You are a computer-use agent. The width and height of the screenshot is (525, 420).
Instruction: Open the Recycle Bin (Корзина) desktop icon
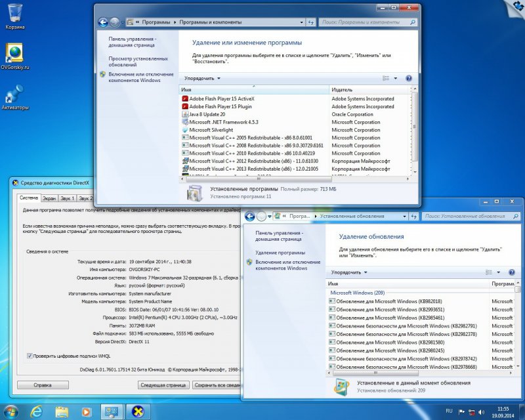tap(14, 16)
